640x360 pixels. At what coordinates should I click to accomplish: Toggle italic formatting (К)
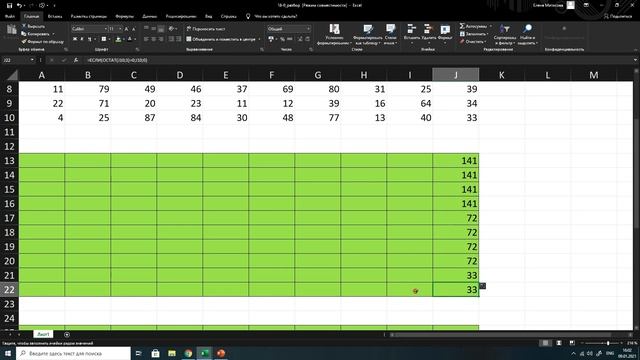pos(82,39)
